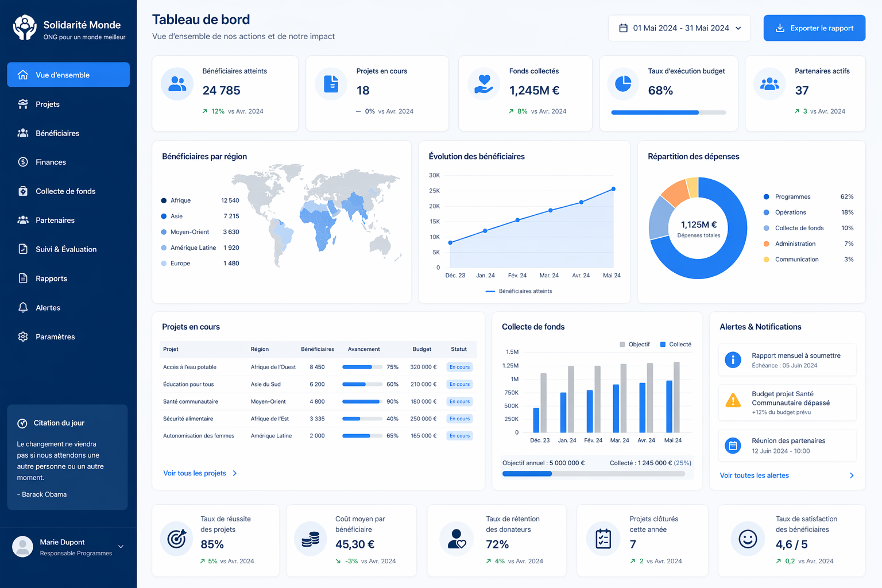
Task: Click the arrow next to Voir toutes les alertes
Action: coord(852,475)
